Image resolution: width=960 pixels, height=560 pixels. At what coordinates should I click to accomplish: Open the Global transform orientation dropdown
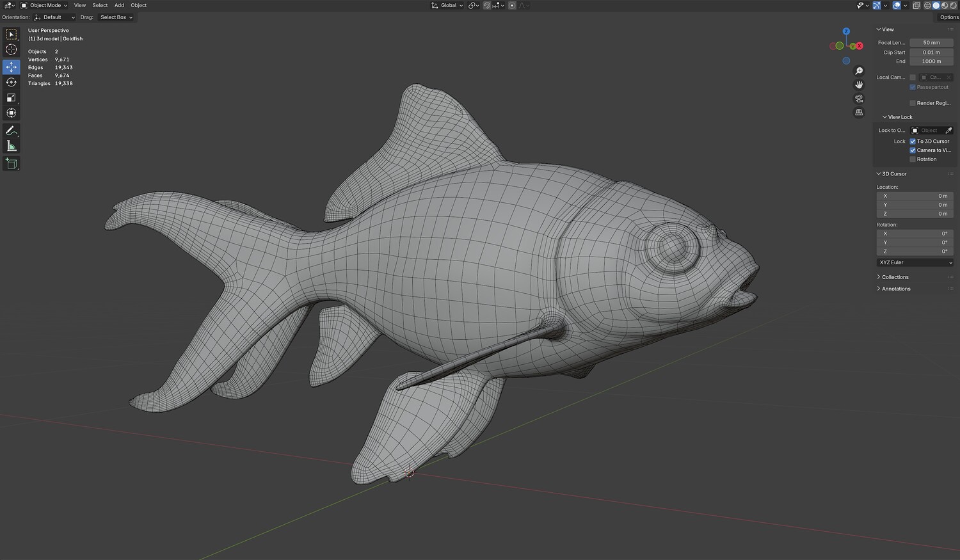(447, 5)
